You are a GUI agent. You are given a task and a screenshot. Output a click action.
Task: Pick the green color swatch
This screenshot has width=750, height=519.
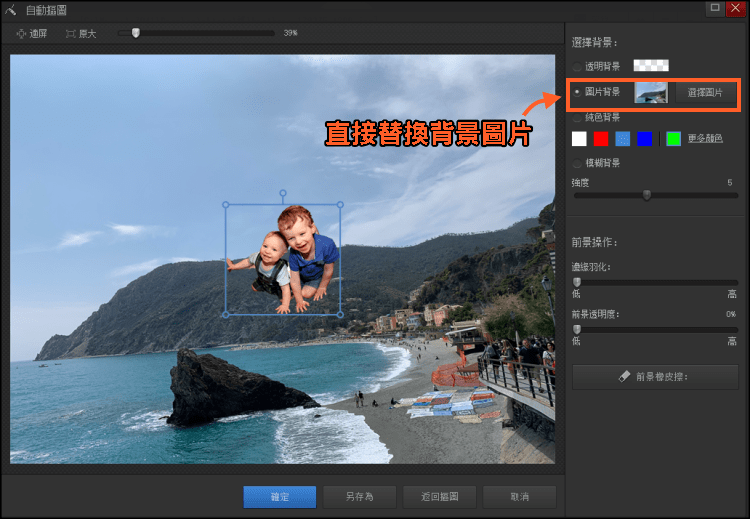(673, 139)
